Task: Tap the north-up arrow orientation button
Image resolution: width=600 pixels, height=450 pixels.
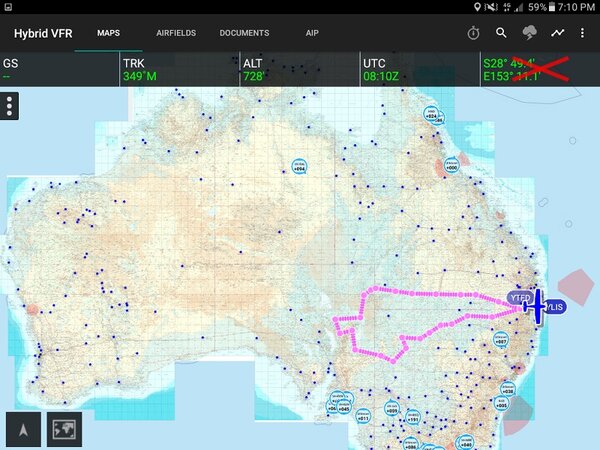Action: [23, 428]
